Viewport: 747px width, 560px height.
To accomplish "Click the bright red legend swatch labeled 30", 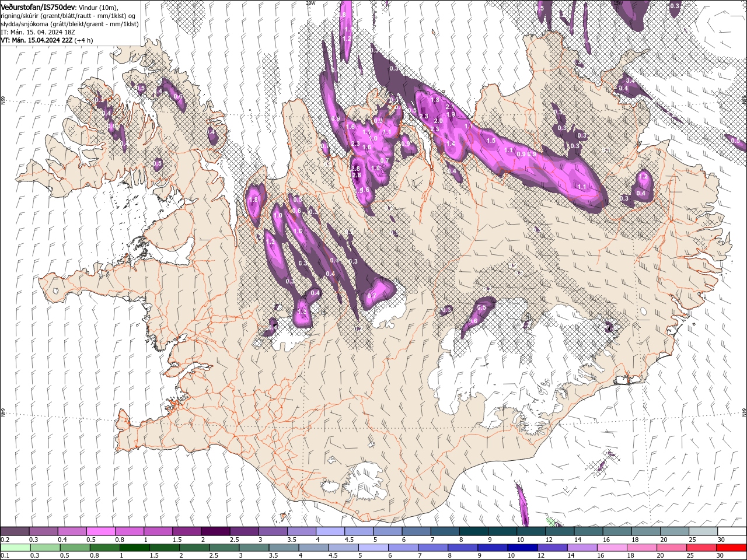I will coord(731,548).
